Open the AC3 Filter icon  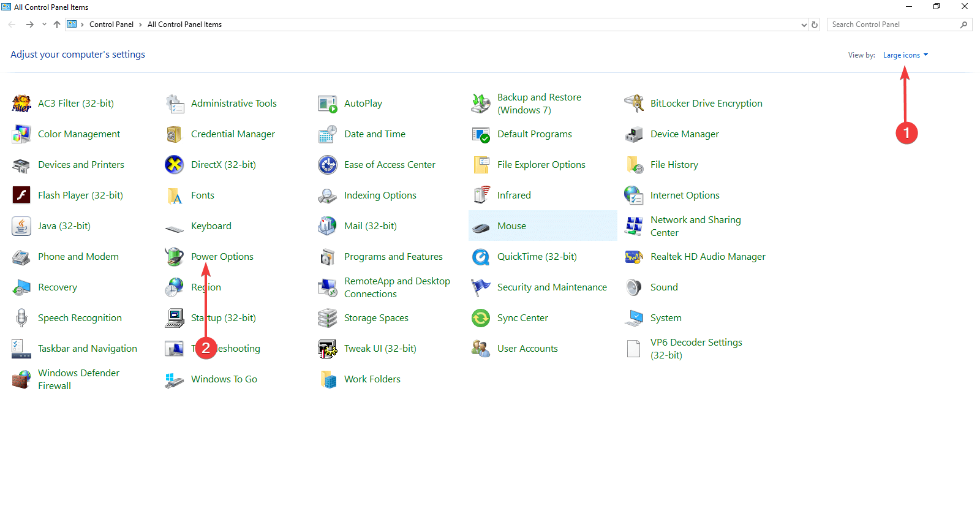(21, 104)
